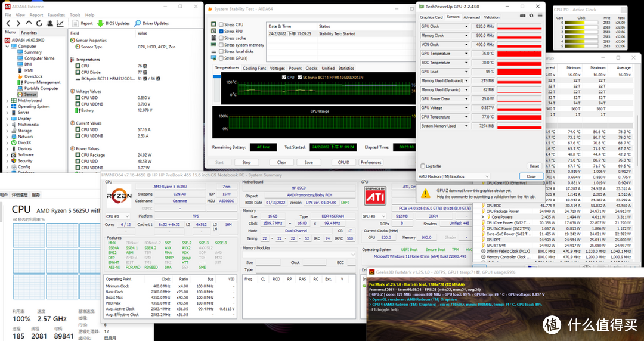This screenshot has height=341, width=644.
Task: Click the FurMark title bar icon
Action: 371,272
